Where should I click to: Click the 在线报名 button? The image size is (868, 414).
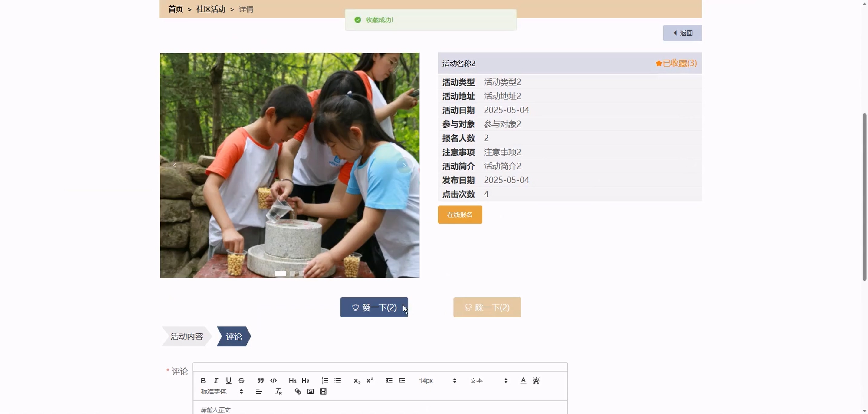(x=460, y=215)
